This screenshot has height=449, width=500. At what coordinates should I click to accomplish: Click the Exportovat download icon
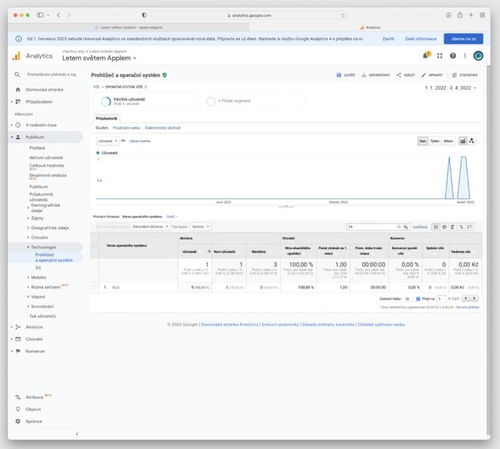(364, 75)
